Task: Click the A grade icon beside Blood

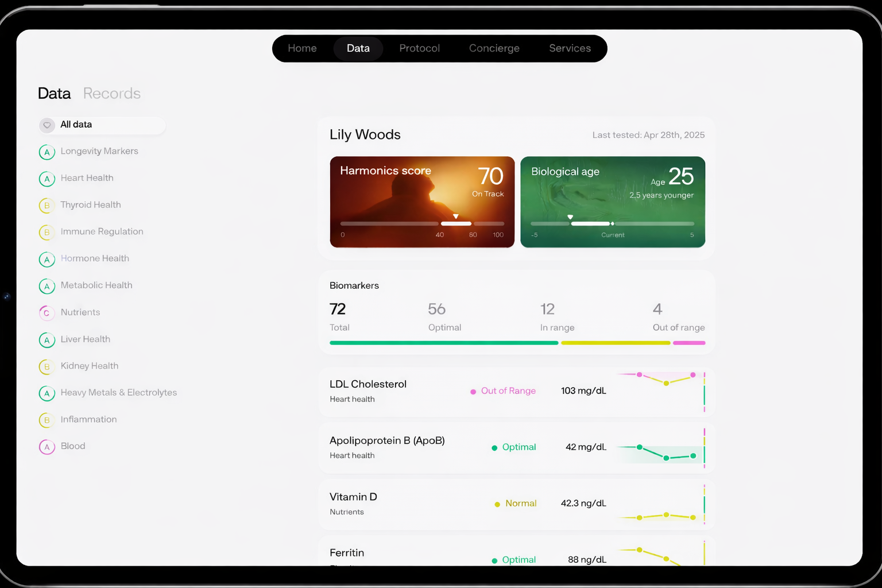Action: point(47,446)
